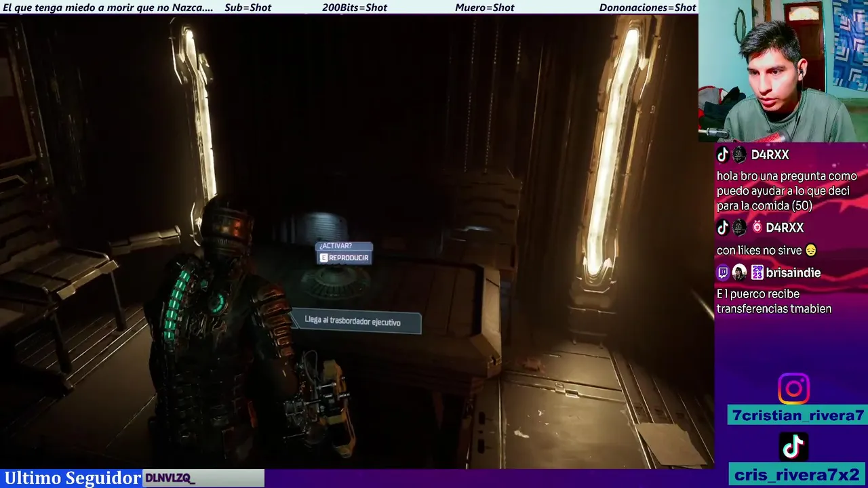Click the 'El que tenga miedo a morir' banner text
The image size is (868, 488).
click(x=108, y=7)
